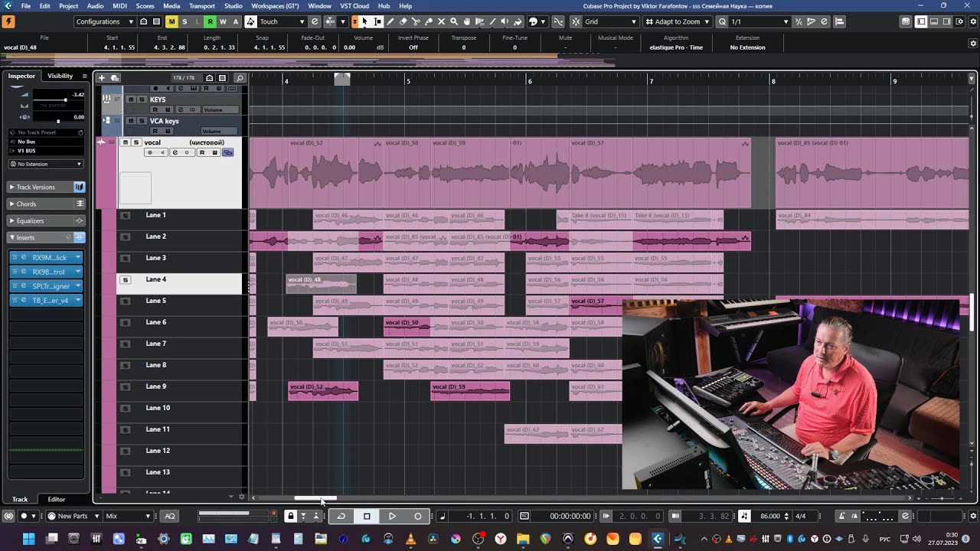Image resolution: width=980 pixels, height=551 pixels.
Task: Enable write automation on vocal track
Action: tap(214, 152)
